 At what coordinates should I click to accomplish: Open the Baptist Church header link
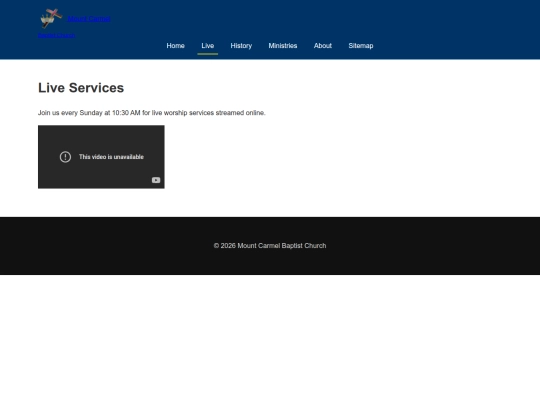56,35
